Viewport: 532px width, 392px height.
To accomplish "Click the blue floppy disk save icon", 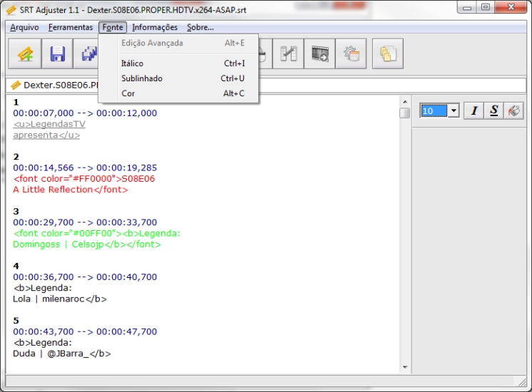I will [57, 54].
